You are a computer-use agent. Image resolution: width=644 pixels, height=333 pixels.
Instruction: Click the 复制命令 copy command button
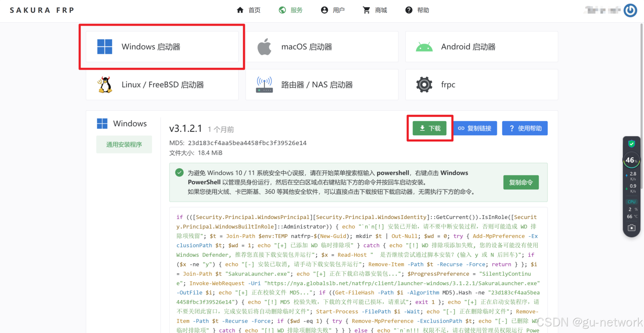tap(521, 182)
